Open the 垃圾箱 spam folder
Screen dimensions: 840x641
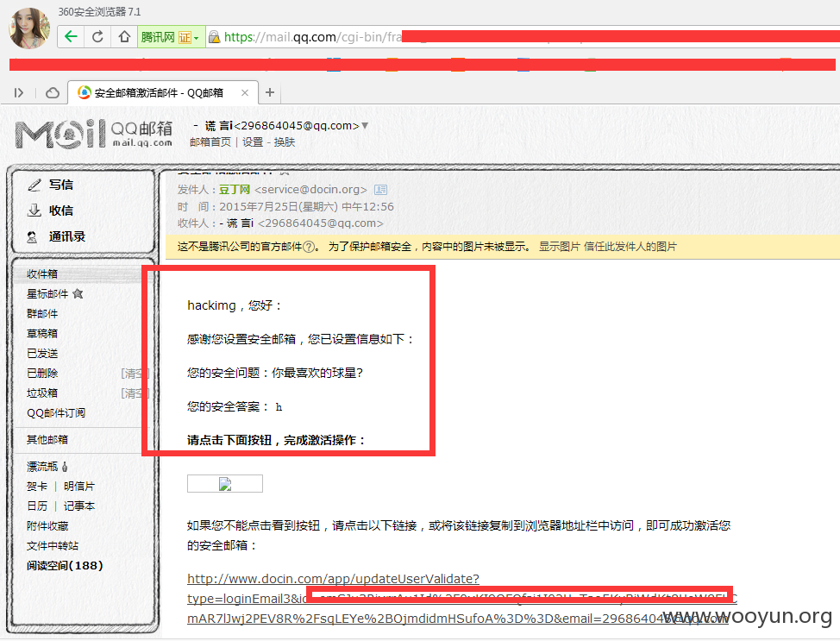coord(42,393)
